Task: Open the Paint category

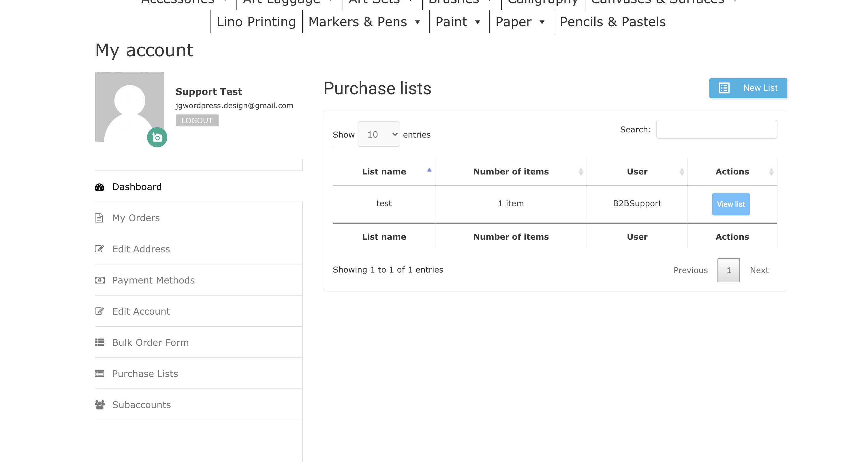Action: (451, 22)
